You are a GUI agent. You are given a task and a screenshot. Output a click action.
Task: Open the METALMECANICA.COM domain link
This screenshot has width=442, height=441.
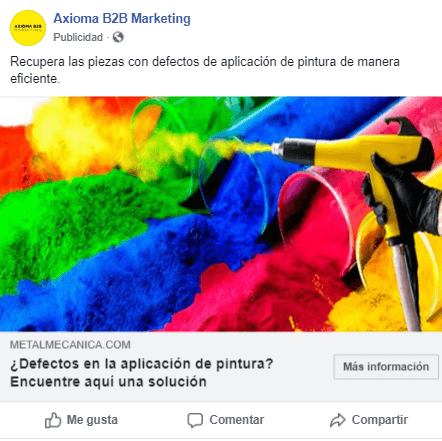click(x=70, y=345)
